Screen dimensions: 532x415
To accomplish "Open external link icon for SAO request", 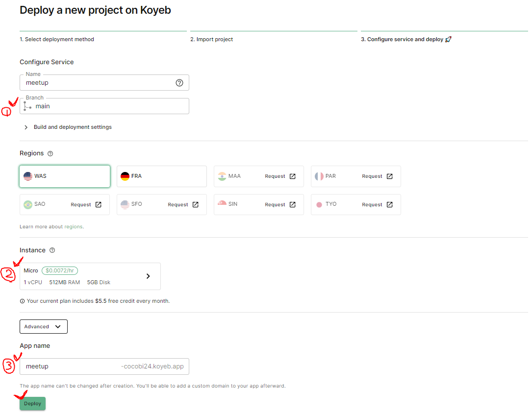I will 99,204.
